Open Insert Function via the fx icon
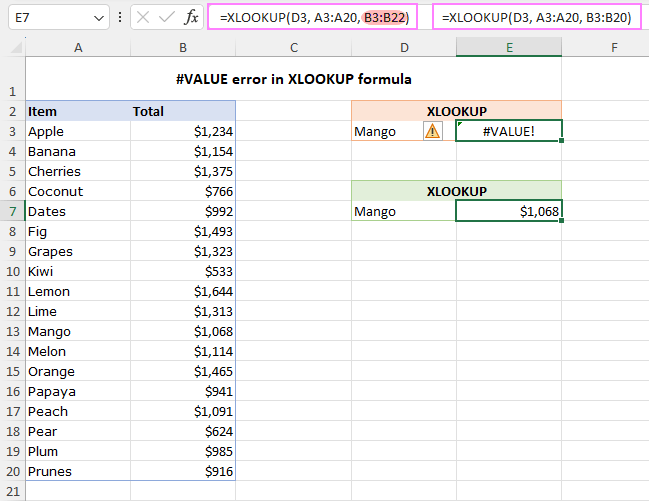This screenshot has height=501, width=649. coord(192,18)
